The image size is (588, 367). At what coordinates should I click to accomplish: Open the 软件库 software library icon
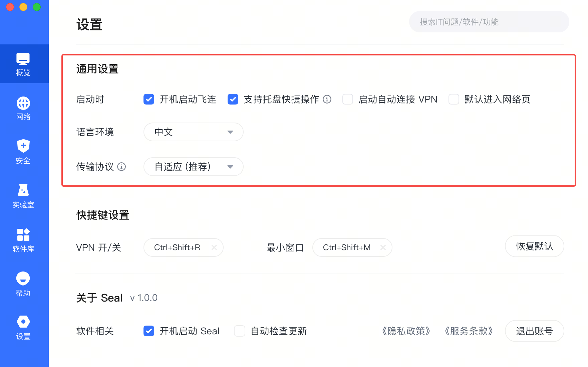pyautogui.click(x=23, y=234)
